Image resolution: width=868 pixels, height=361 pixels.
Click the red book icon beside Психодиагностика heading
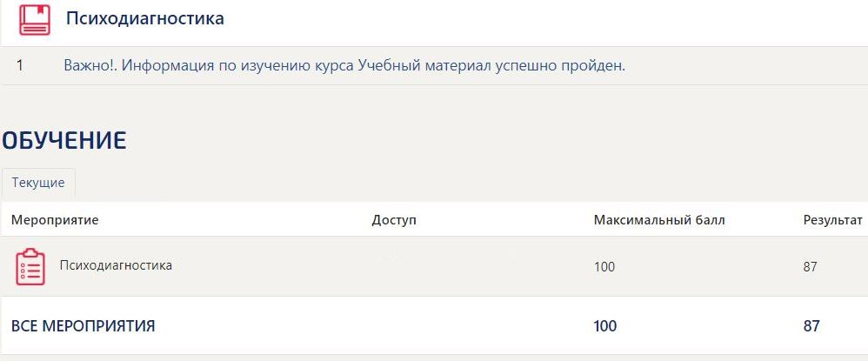35,19
